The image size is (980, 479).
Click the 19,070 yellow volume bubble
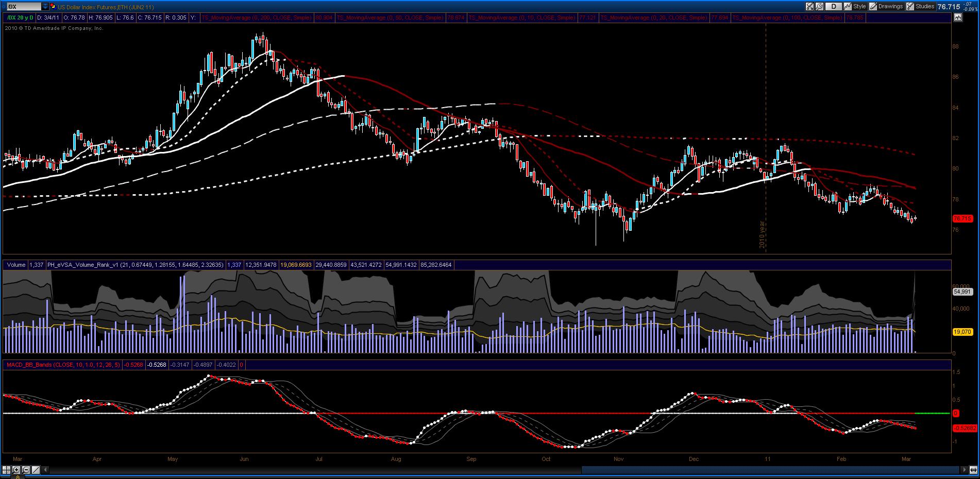coord(962,332)
